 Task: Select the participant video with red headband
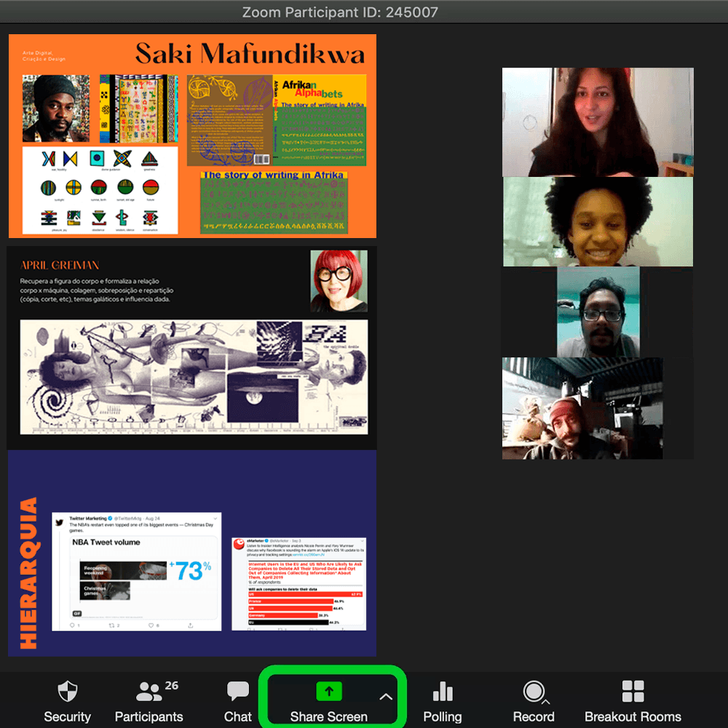[582, 408]
